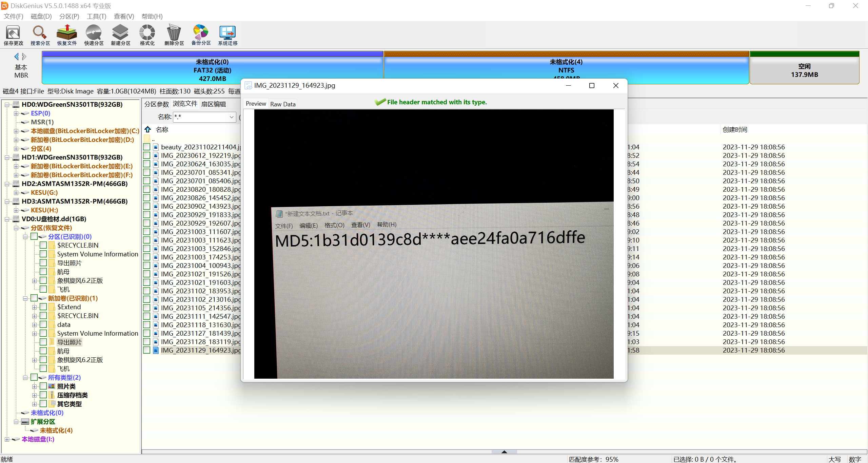The width and height of the screenshot is (868, 463).
Task: Tick the checkbox next to the 航母 folder
Action: (x=43, y=272)
